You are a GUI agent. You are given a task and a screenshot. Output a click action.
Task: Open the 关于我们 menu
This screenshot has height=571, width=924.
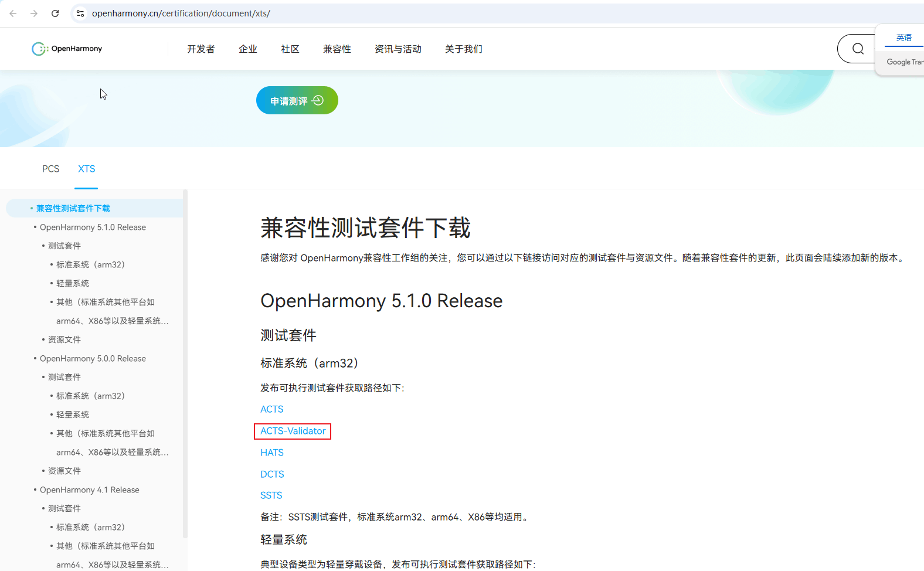[464, 49]
